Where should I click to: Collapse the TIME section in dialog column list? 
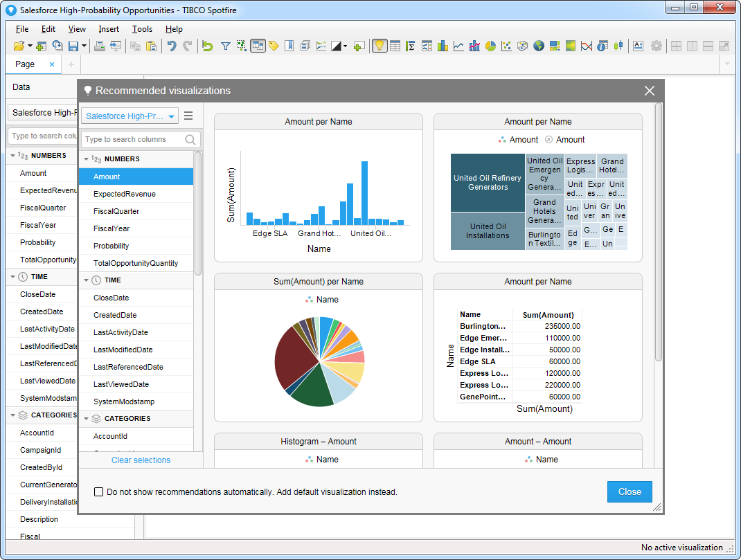click(87, 280)
